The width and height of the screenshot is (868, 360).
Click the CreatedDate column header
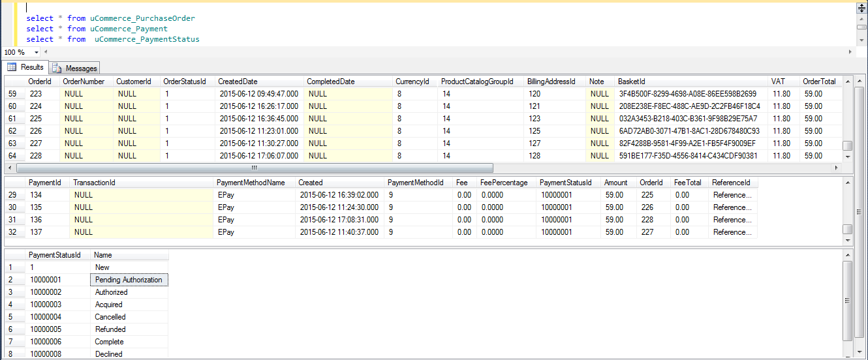point(260,82)
